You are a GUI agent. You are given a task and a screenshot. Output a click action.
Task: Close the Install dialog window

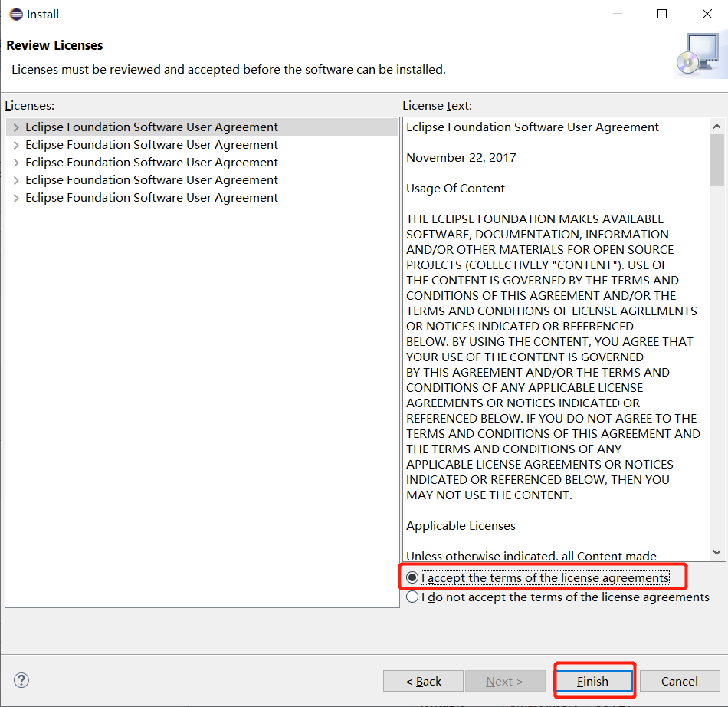[707, 14]
